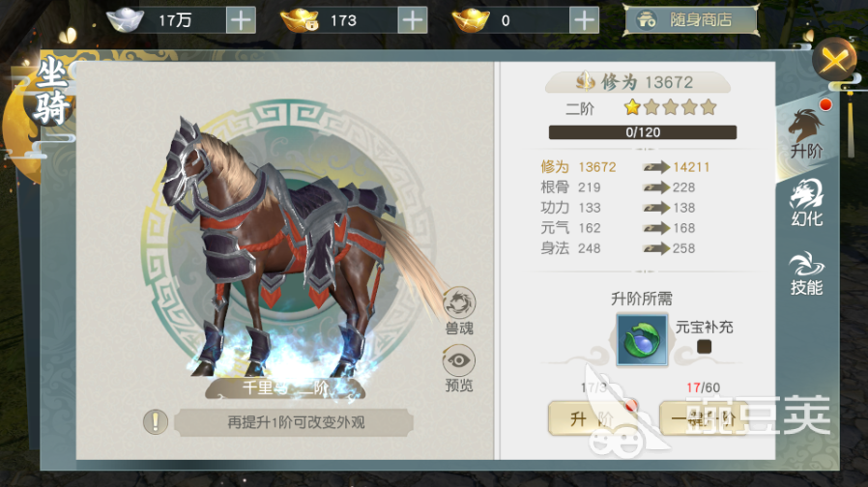This screenshot has width=868, height=487.
Task: Click the locked gold ingot icon
Action: point(300,20)
